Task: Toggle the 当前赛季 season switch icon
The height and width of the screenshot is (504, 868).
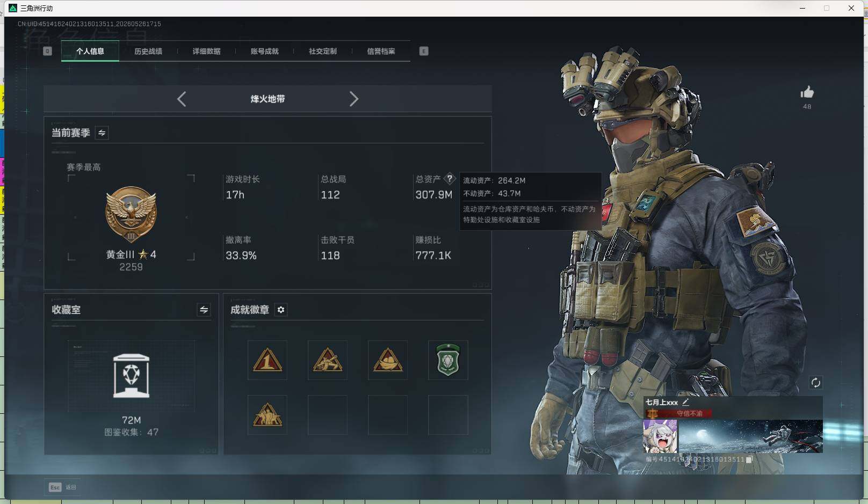Action: [x=102, y=133]
